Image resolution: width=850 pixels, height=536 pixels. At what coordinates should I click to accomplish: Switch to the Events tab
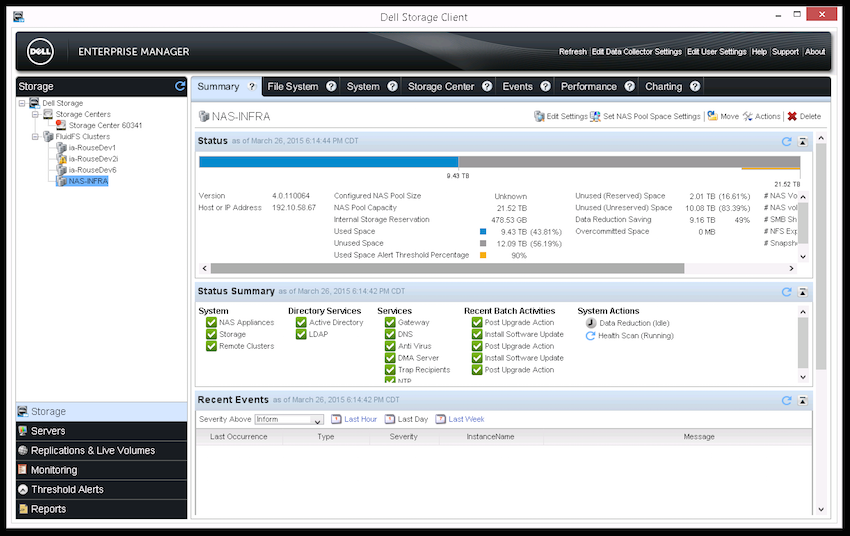click(x=517, y=86)
